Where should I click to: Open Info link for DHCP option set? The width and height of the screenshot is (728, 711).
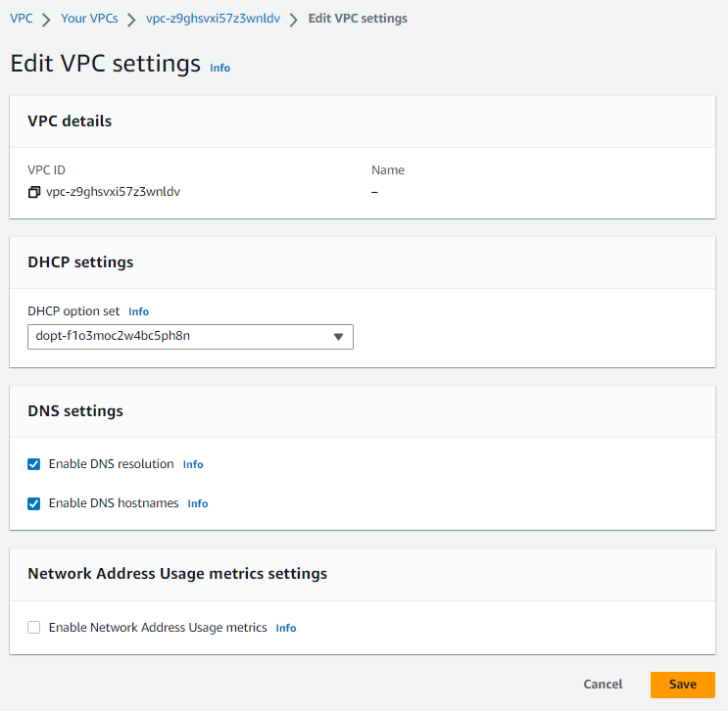pyautogui.click(x=139, y=311)
